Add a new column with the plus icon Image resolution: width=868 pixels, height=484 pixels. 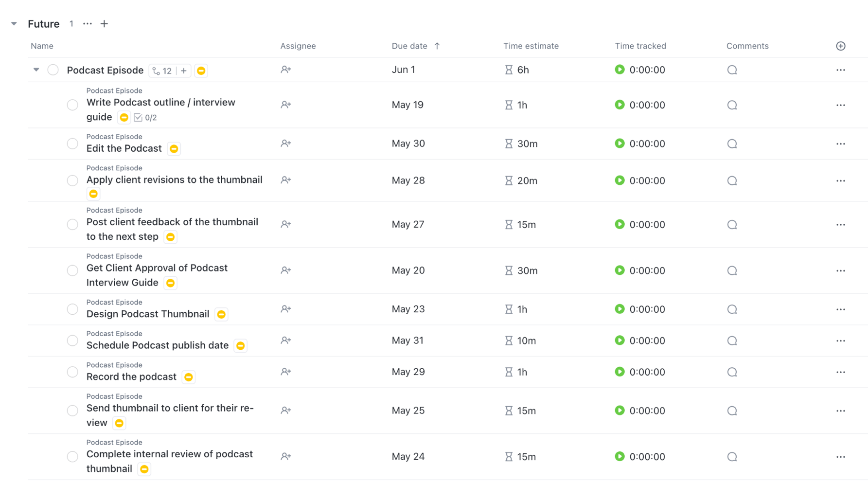click(x=840, y=46)
